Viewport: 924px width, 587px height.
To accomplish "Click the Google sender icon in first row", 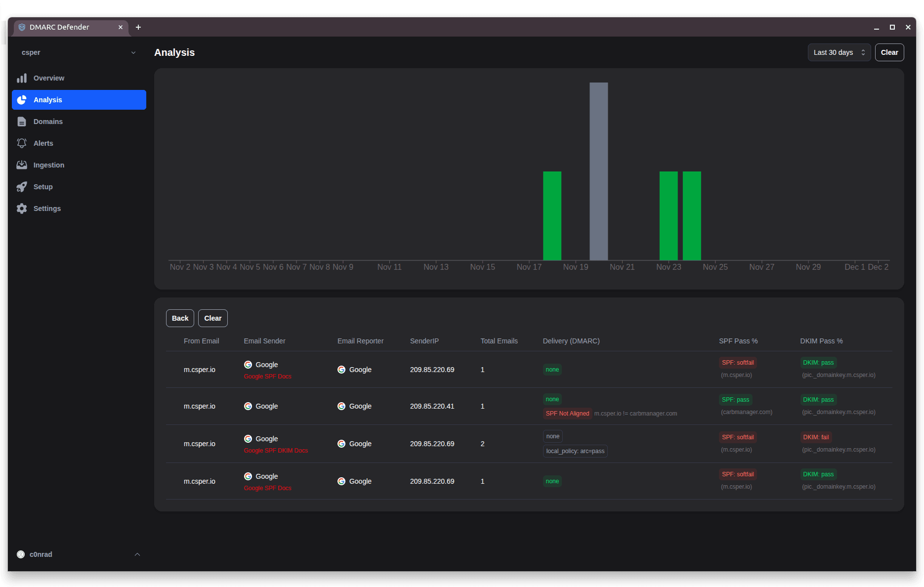I will 248,364.
